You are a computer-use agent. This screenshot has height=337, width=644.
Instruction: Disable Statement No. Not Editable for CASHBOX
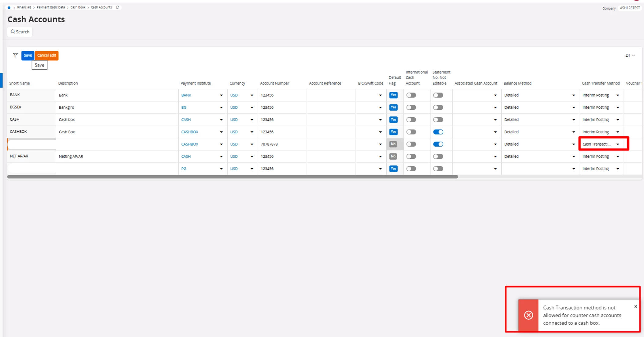(438, 132)
